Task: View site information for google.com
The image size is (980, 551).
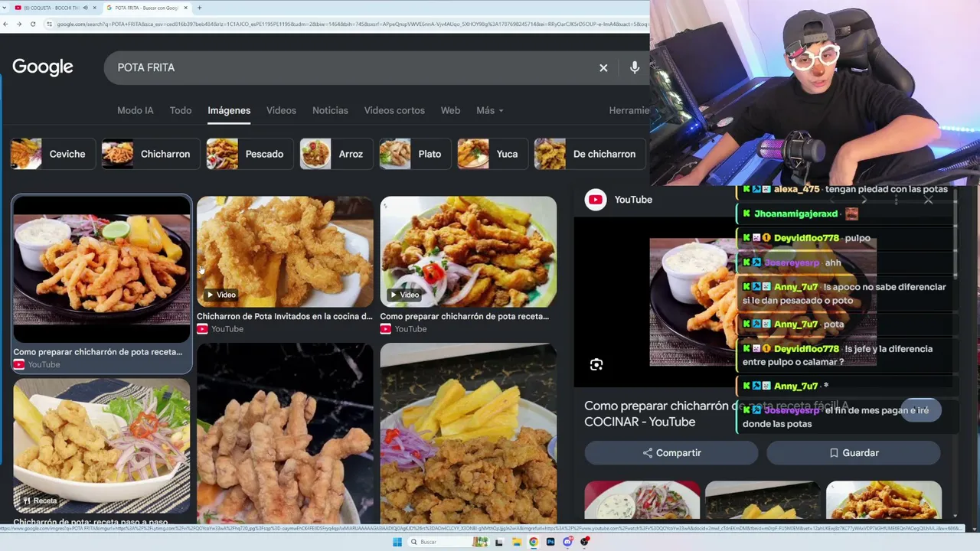Action: point(50,24)
